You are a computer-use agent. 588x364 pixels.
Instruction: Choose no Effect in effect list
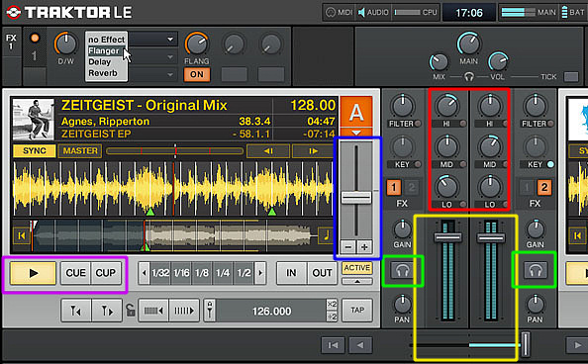(x=106, y=40)
